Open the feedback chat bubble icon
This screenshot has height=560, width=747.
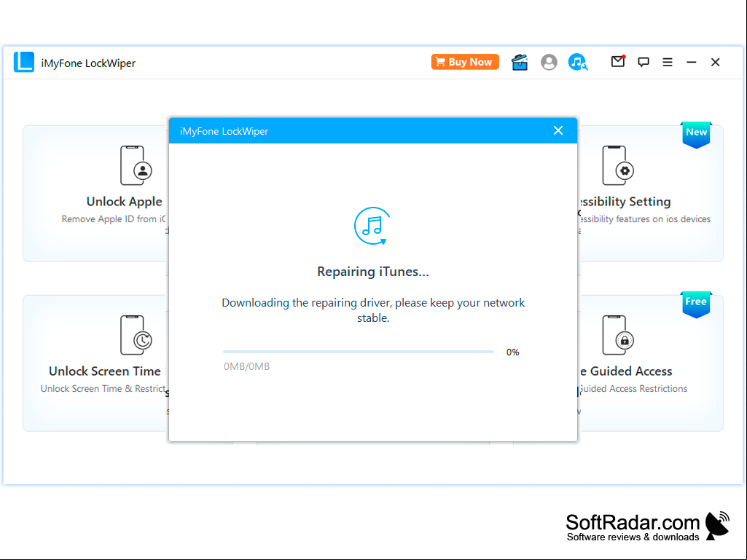pos(643,63)
